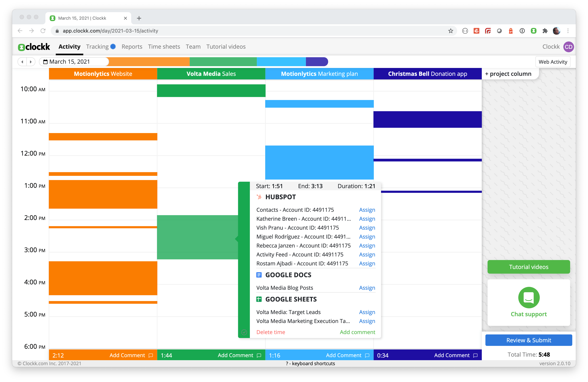Click the Christmas Bell Donation app column header
The width and height of the screenshot is (588, 382).
[428, 74]
